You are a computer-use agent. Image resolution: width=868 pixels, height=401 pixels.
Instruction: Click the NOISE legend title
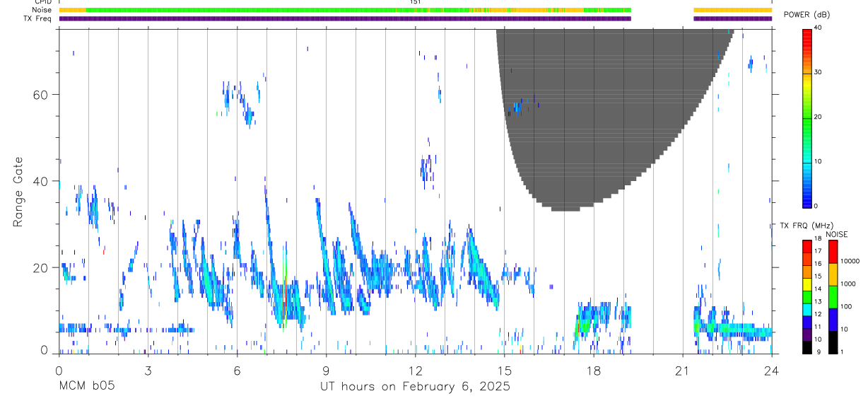point(837,234)
